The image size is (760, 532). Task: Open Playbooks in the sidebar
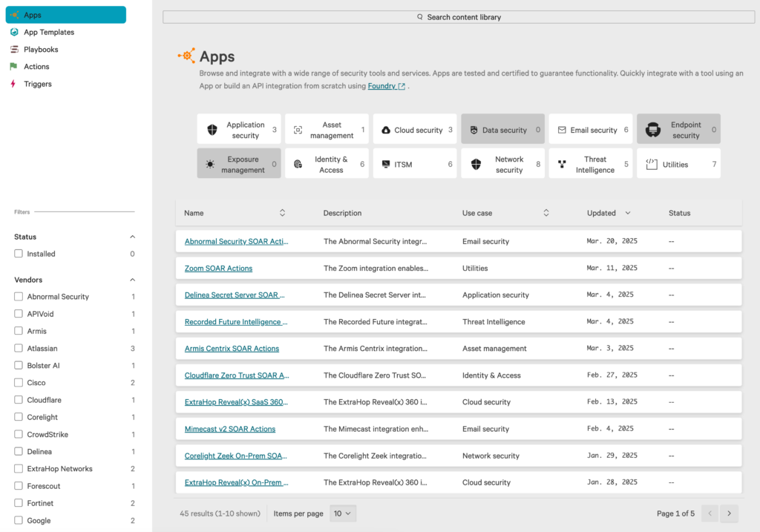tap(41, 50)
